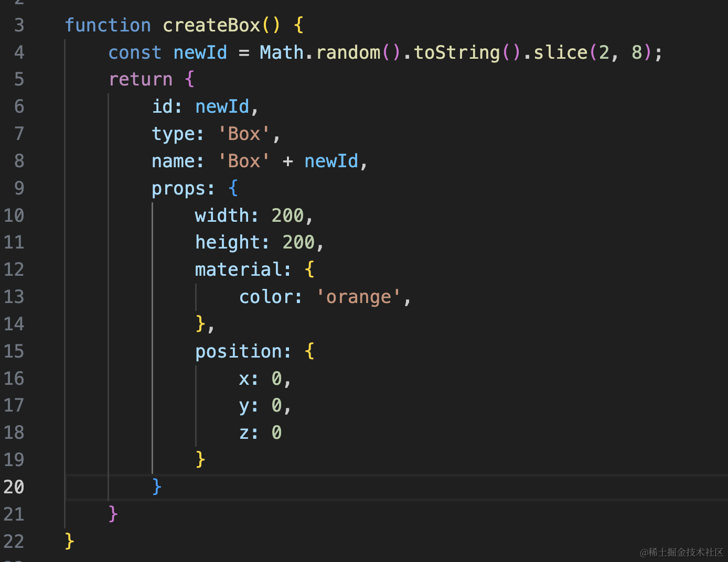Click the 'width' property key
The height and width of the screenshot is (562, 728).
(222, 215)
